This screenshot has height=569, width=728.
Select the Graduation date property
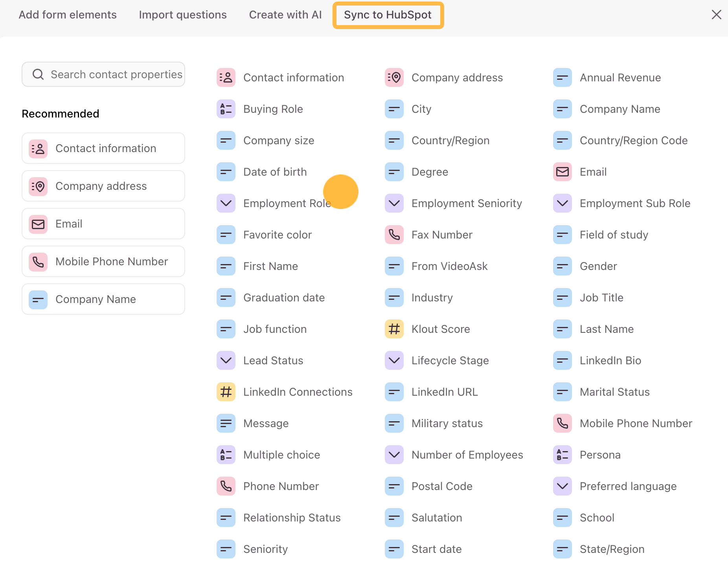(x=271, y=297)
